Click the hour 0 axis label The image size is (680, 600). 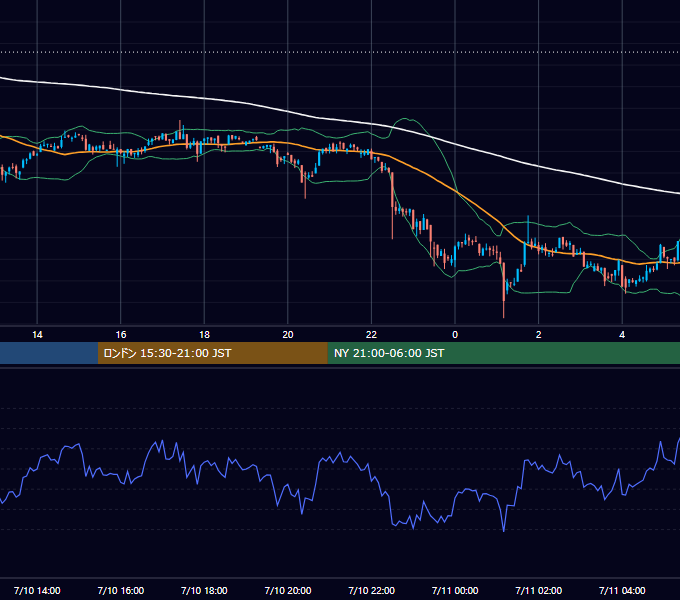click(x=455, y=335)
